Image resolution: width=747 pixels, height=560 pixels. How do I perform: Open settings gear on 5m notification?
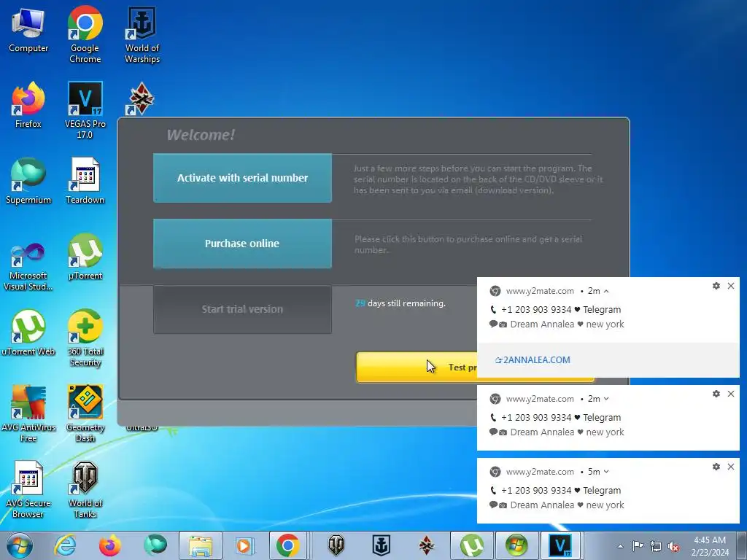point(716,467)
